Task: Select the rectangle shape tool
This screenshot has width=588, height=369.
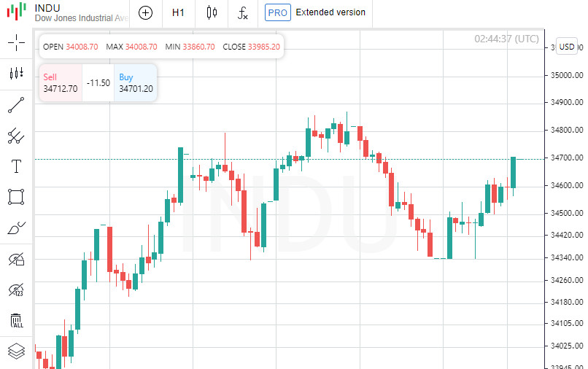Action: click(x=16, y=197)
